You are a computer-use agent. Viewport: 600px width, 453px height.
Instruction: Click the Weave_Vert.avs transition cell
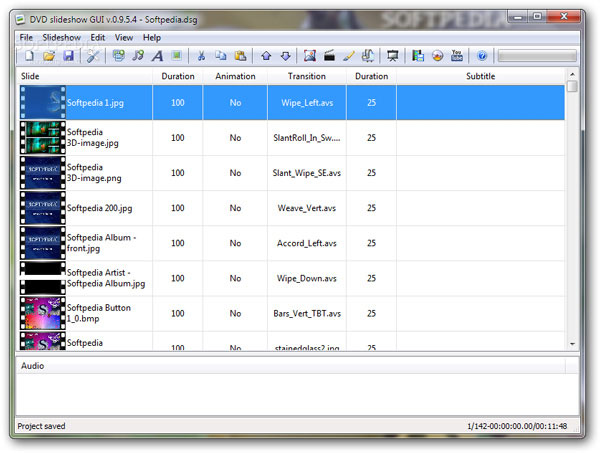point(307,208)
